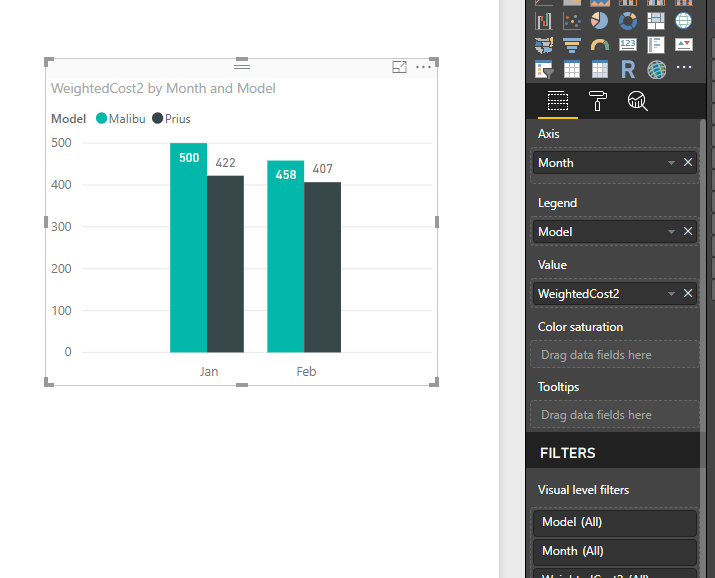715x578 pixels.
Task: Click the Malibu January bar
Action: coord(188,248)
